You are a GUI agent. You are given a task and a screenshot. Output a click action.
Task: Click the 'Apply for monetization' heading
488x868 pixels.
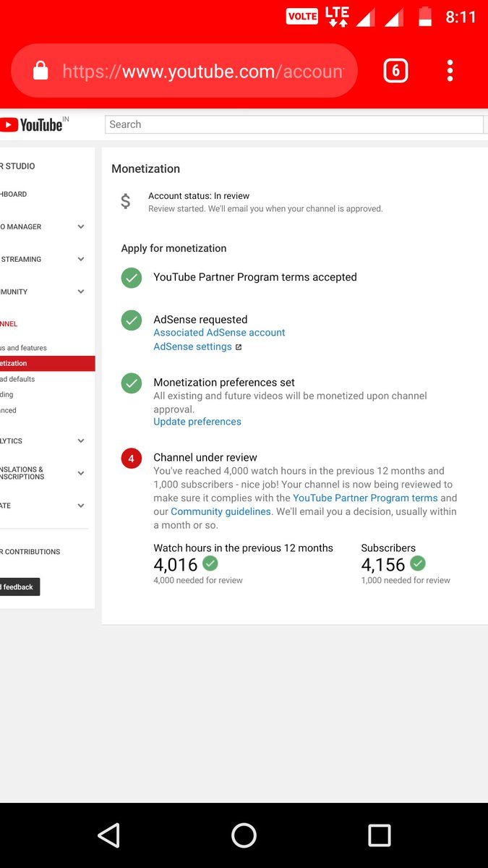(174, 248)
